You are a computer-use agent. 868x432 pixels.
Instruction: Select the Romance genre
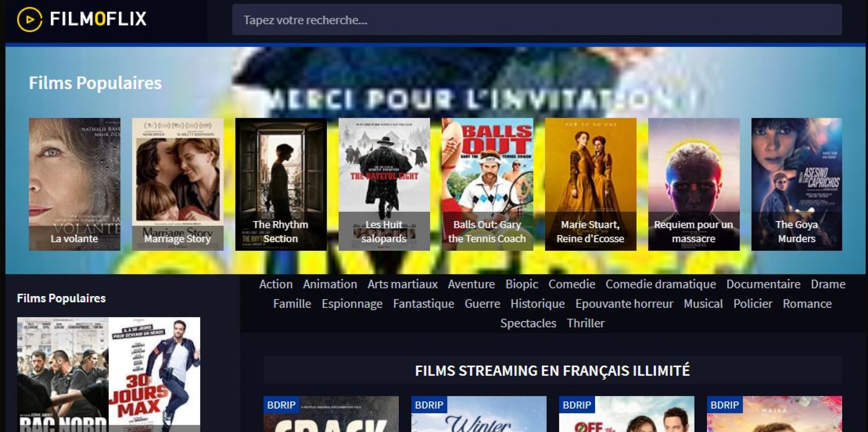pos(807,303)
